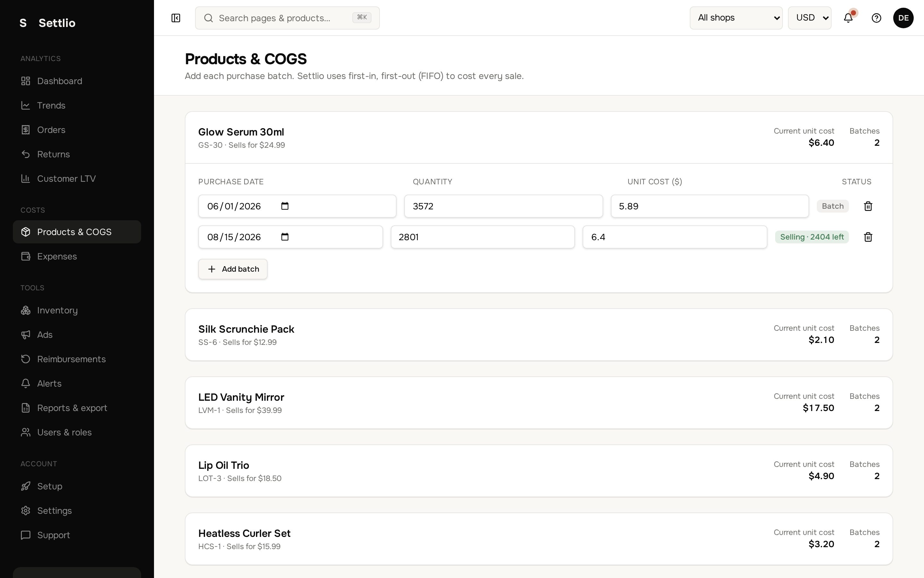The height and width of the screenshot is (578, 924).
Task: Edit unit cost field showing 5.89
Action: (709, 206)
